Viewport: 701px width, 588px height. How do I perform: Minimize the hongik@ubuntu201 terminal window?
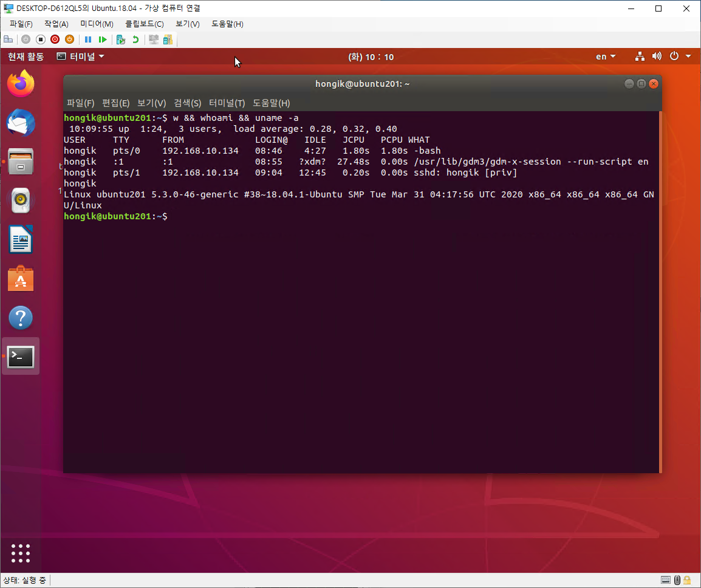(629, 84)
